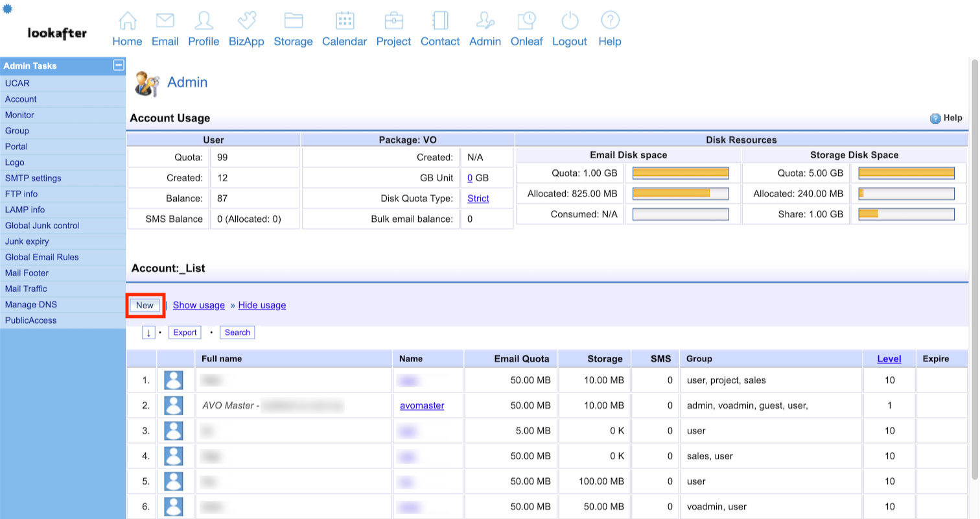980x519 pixels.
Task: Open Manage DNS in sidebar
Action: click(30, 305)
